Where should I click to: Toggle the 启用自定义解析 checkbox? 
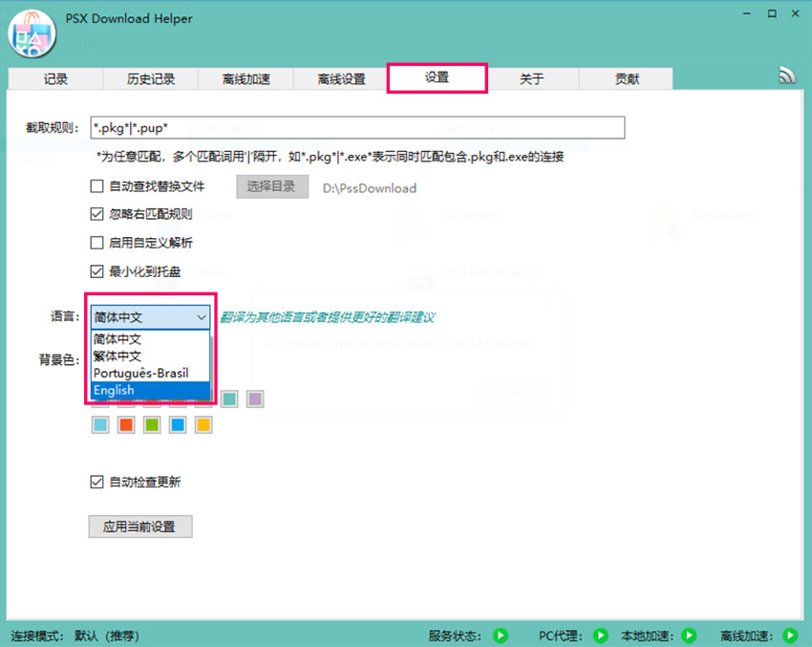click(96, 243)
